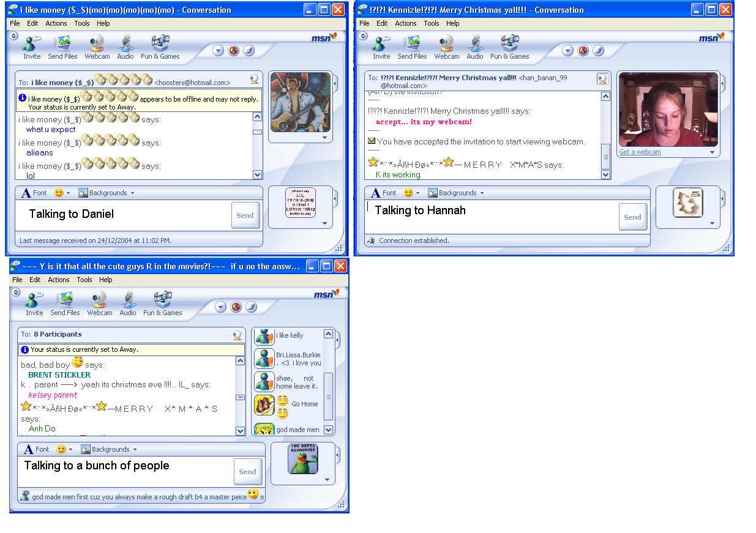The width and height of the screenshot is (756, 533).
Task: Open Tools menu in the group conversation window
Action: pos(84,280)
